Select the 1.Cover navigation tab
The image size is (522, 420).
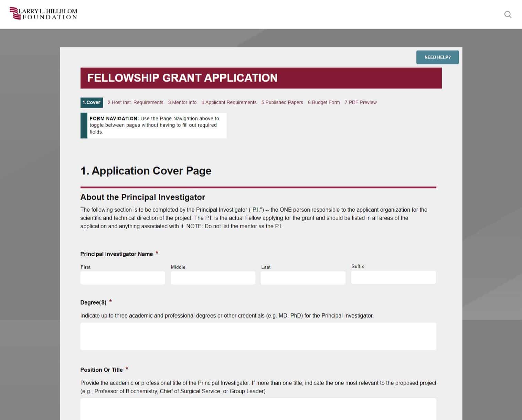click(x=91, y=102)
